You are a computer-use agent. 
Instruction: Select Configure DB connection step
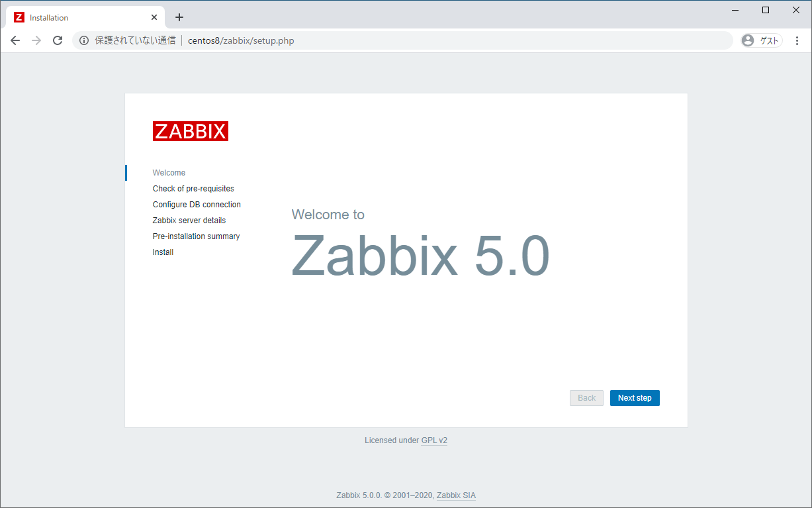tap(197, 205)
